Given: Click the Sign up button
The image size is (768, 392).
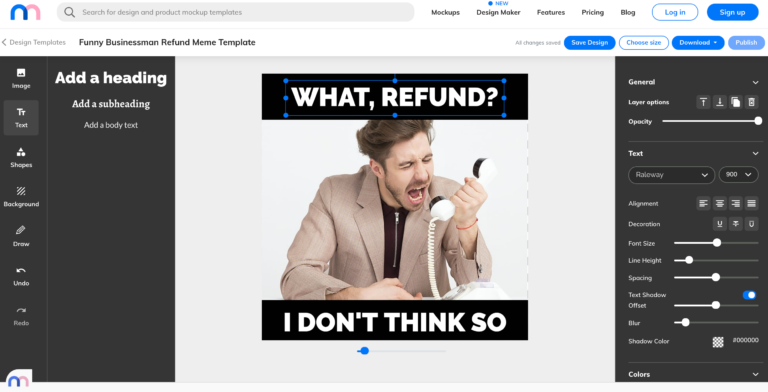Looking at the screenshot, I should (x=732, y=12).
